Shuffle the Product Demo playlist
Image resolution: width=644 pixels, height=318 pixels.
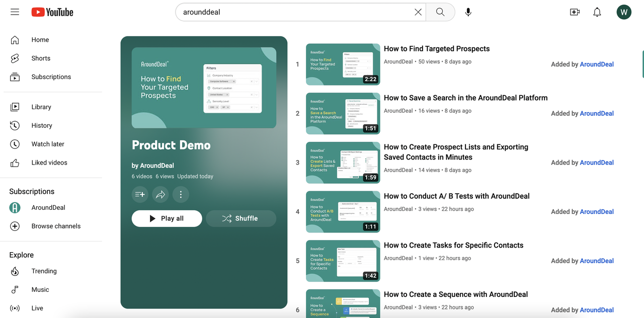tap(240, 218)
